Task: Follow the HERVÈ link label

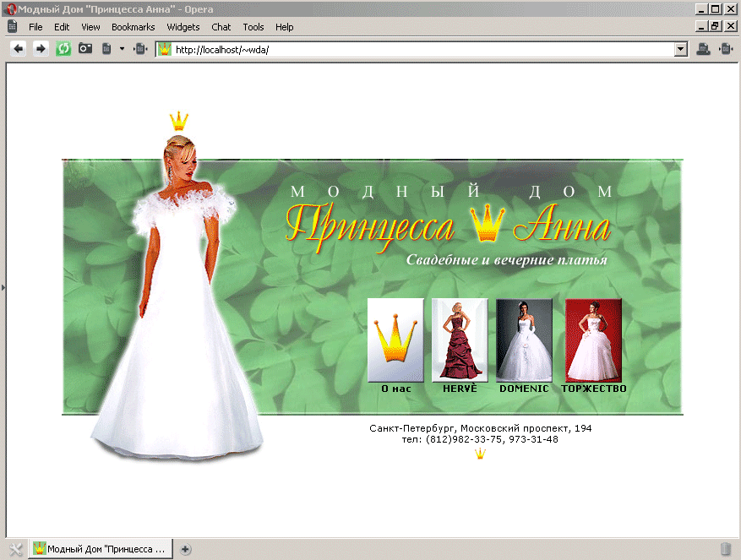Action: 460,389
